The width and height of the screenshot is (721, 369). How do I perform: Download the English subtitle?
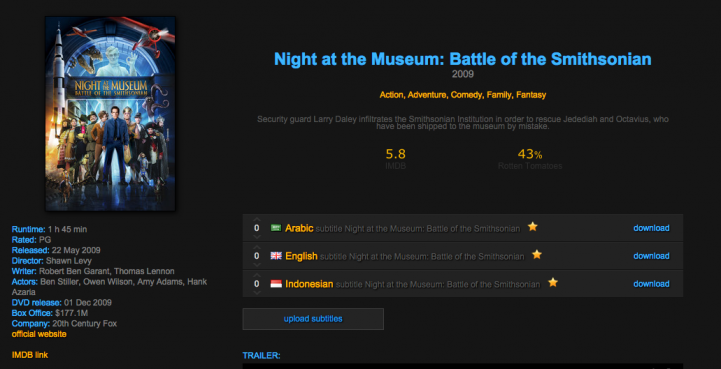(651, 256)
